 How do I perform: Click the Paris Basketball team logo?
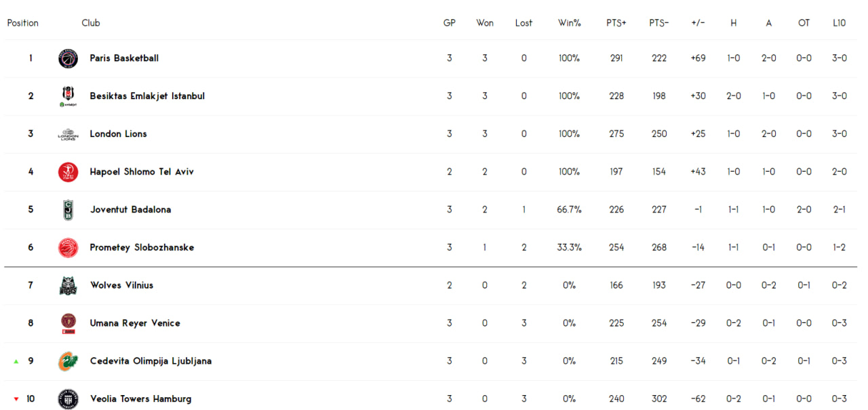point(68,58)
